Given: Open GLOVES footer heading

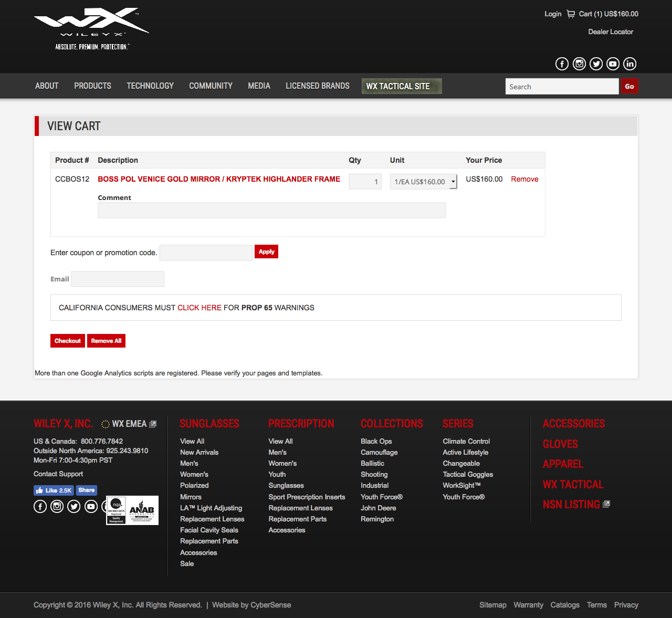Looking at the screenshot, I should (x=560, y=444).
